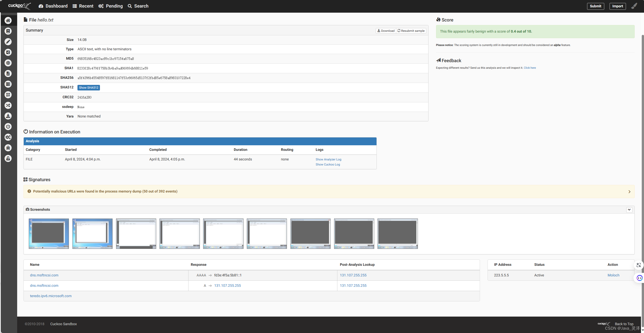Open the Network Analysis globe icon in sidebar
The height and width of the screenshot is (333, 644).
click(x=8, y=63)
